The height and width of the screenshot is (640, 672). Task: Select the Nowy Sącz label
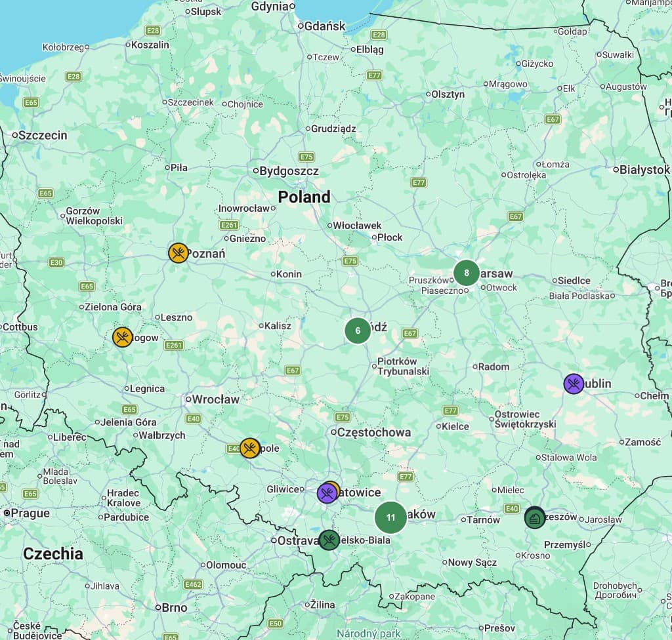tap(472, 563)
